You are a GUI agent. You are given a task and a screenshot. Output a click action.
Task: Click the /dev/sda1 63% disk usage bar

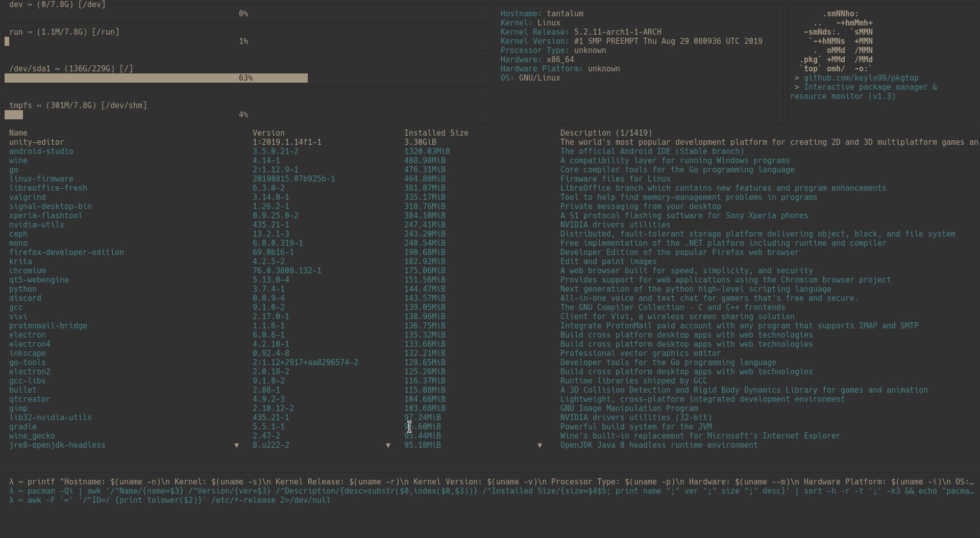[246, 78]
